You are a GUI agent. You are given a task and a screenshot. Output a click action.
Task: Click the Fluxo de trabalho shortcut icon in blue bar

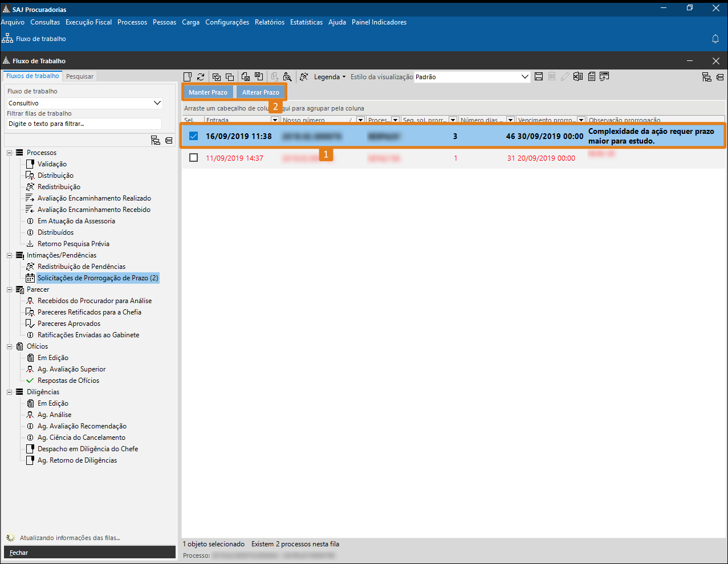click(7, 38)
